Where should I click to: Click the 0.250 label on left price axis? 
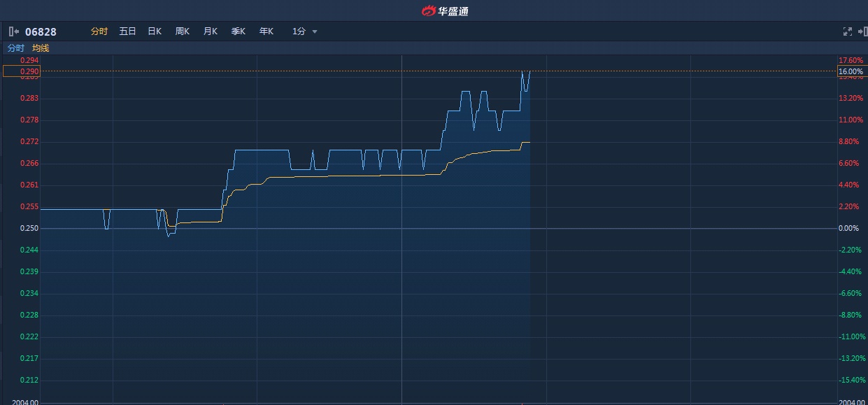(x=29, y=229)
